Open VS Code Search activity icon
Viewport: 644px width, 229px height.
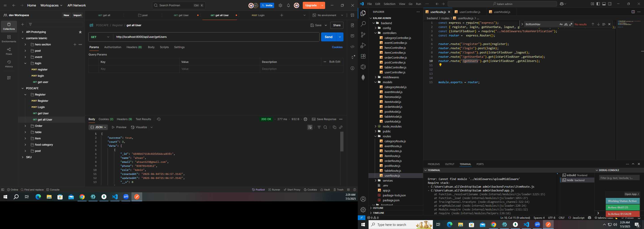(x=363, y=24)
